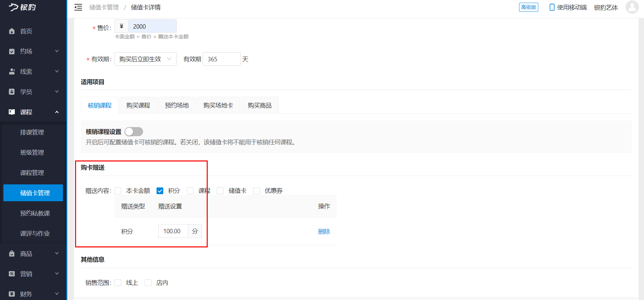The image size is (644, 300).
Task: Click the 储值卡管理 breadcrumb link
Action: coord(104,7)
